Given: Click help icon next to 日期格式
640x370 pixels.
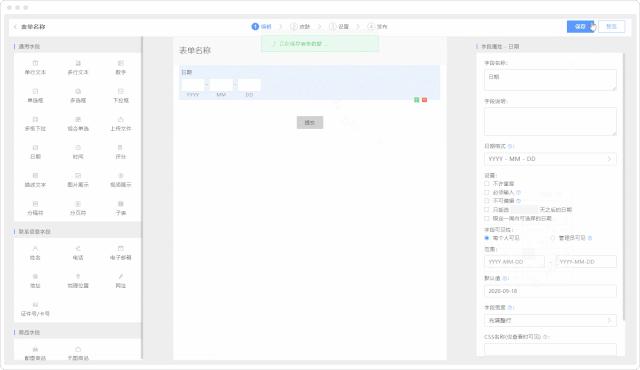Looking at the screenshot, I should pos(511,146).
